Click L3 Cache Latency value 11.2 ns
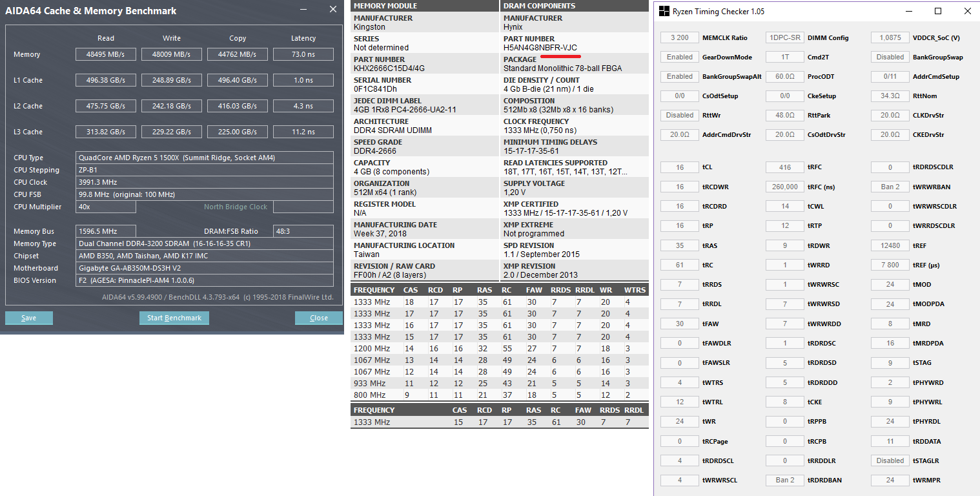 [303, 132]
